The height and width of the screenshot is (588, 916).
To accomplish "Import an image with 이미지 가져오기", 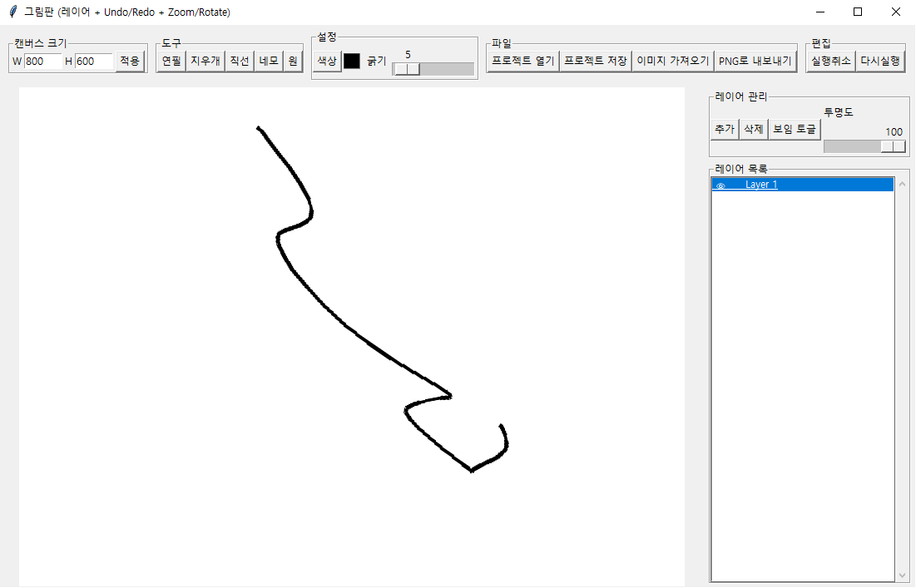I will point(672,62).
